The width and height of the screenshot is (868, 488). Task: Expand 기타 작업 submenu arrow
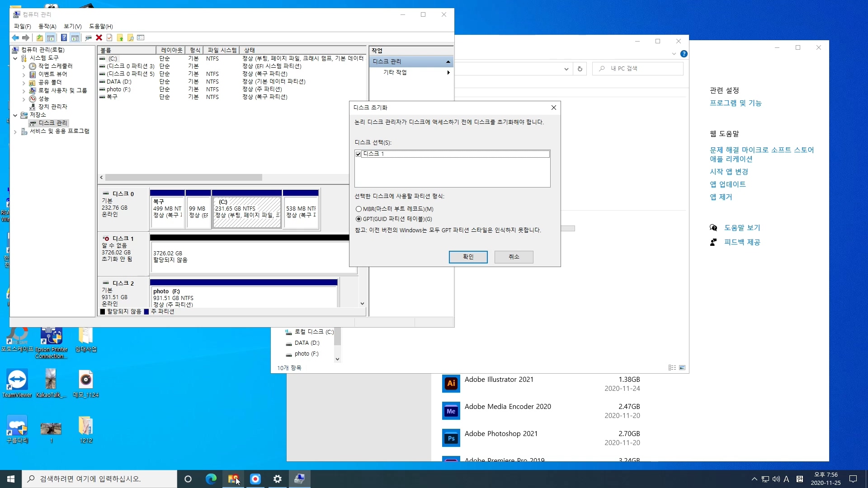click(x=448, y=73)
